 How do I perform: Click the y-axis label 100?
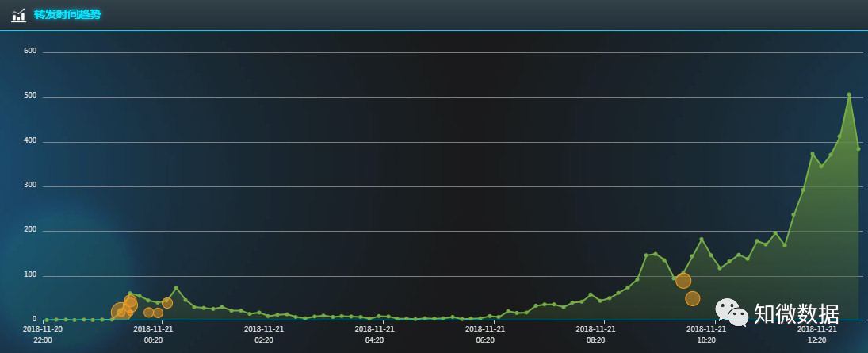[30, 274]
